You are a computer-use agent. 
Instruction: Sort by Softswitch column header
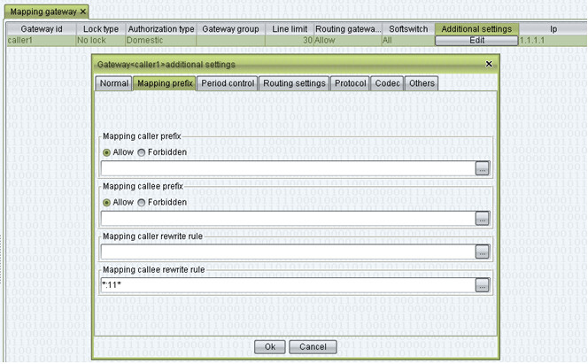click(408, 29)
